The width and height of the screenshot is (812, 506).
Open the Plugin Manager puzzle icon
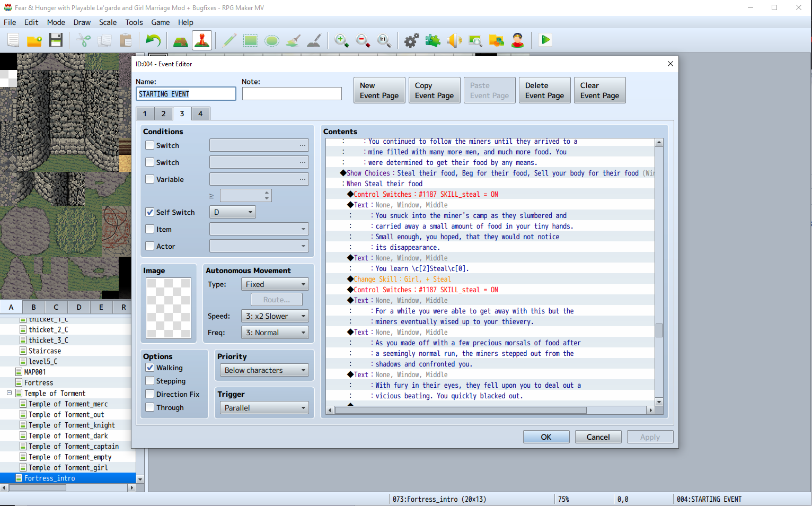[x=433, y=40]
